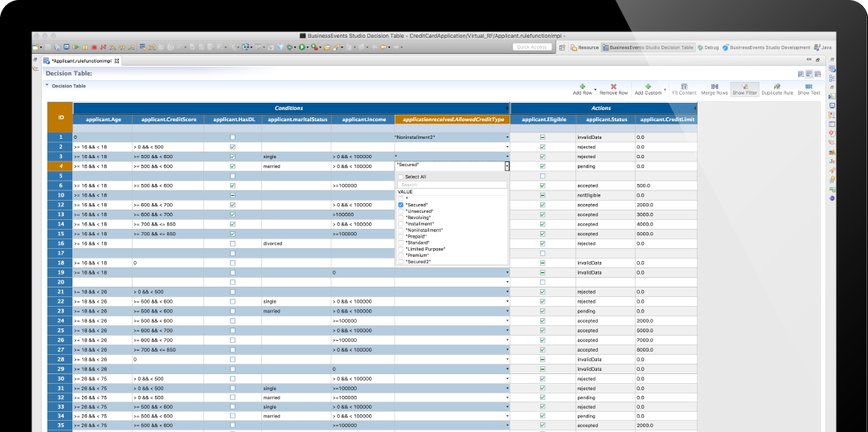
Task: Switch to the Java perspective
Action: tap(823, 47)
